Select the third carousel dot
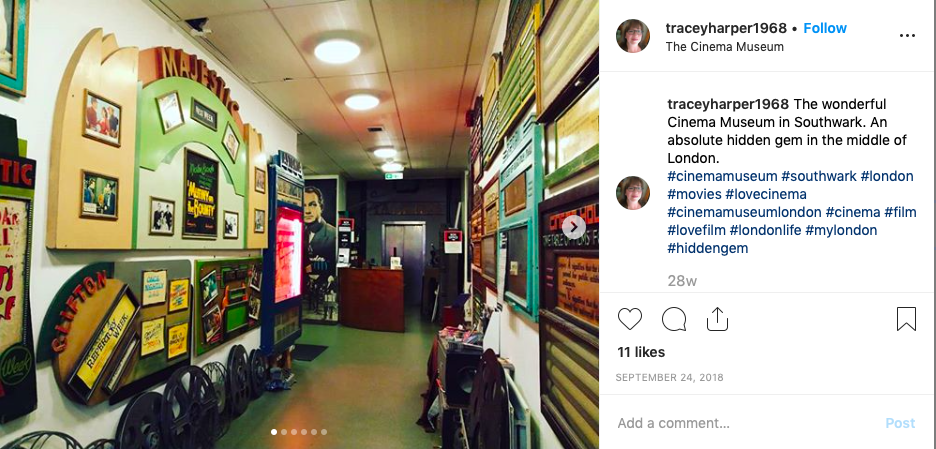Image resolution: width=936 pixels, height=449 pixels. click(294, 432)
